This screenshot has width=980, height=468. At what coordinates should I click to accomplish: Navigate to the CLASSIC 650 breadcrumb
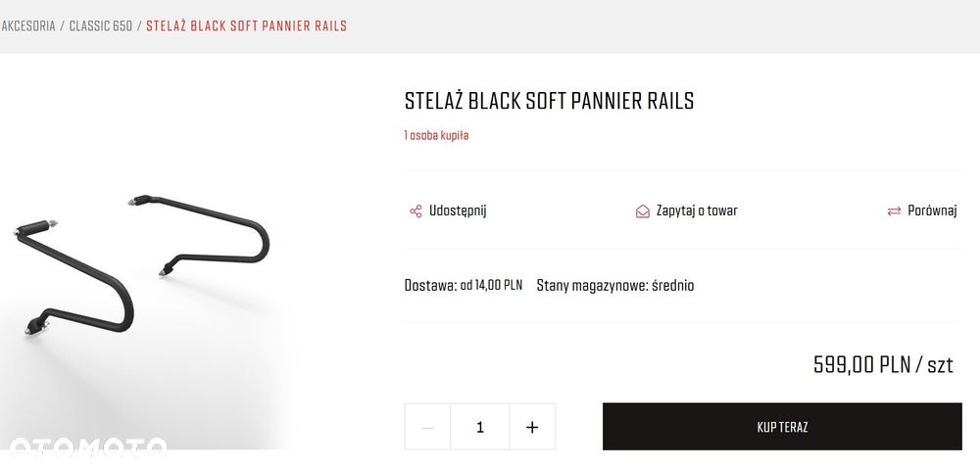coord(100,26)
